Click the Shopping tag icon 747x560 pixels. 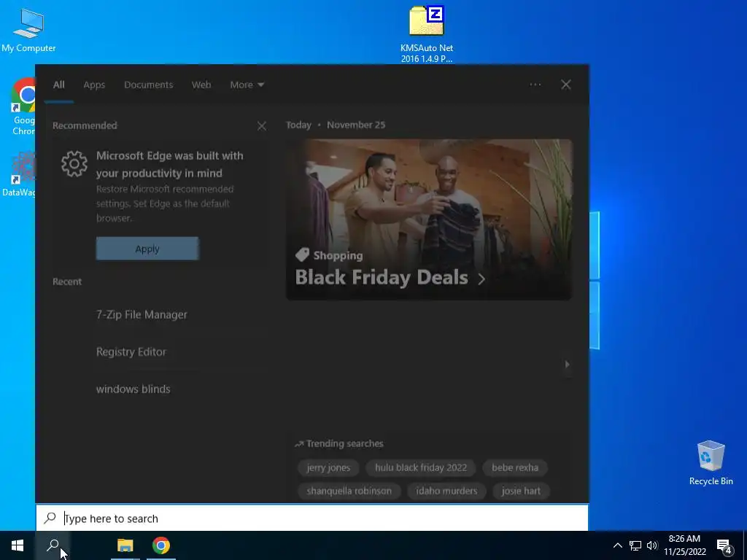(x=302, y=255)
